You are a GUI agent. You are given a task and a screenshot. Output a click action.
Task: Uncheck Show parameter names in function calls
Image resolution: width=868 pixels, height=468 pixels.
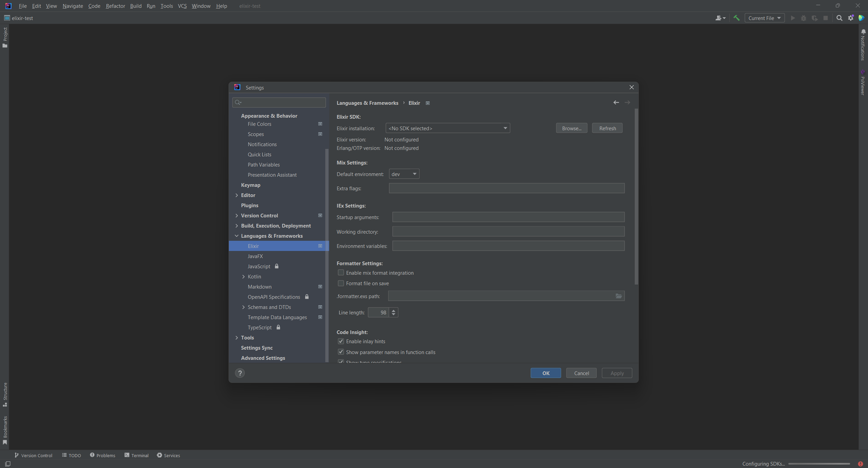pos(341,352)
